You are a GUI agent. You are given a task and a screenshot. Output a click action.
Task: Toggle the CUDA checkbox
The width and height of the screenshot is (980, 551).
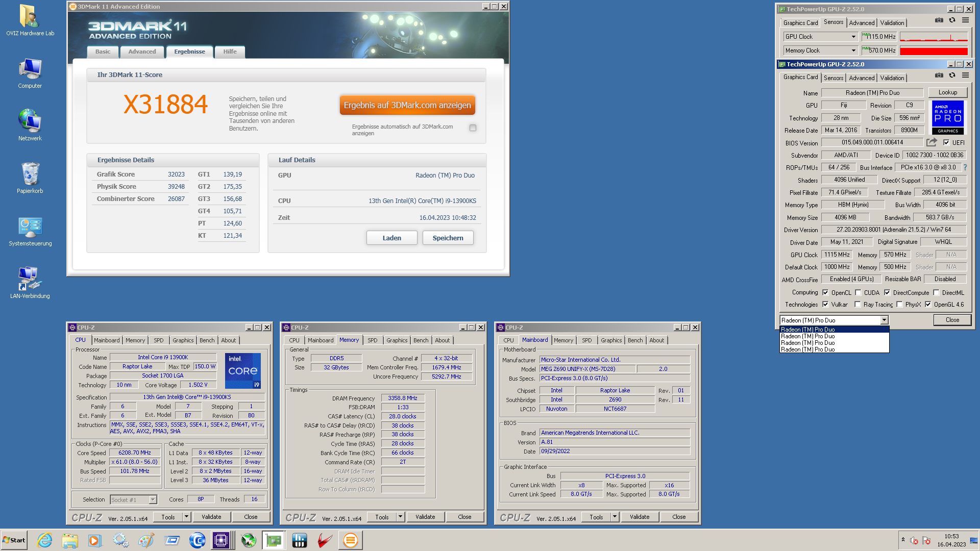[x=858, y=293]
